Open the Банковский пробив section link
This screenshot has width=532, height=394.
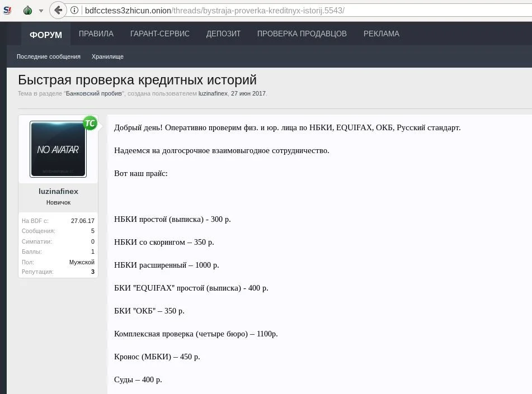coord(93,93)
